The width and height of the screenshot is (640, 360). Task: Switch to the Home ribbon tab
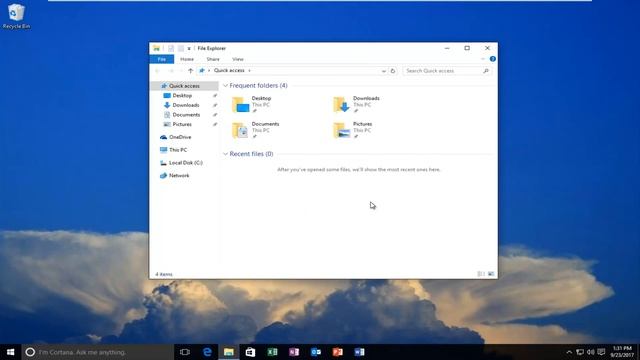pos(187,59)
